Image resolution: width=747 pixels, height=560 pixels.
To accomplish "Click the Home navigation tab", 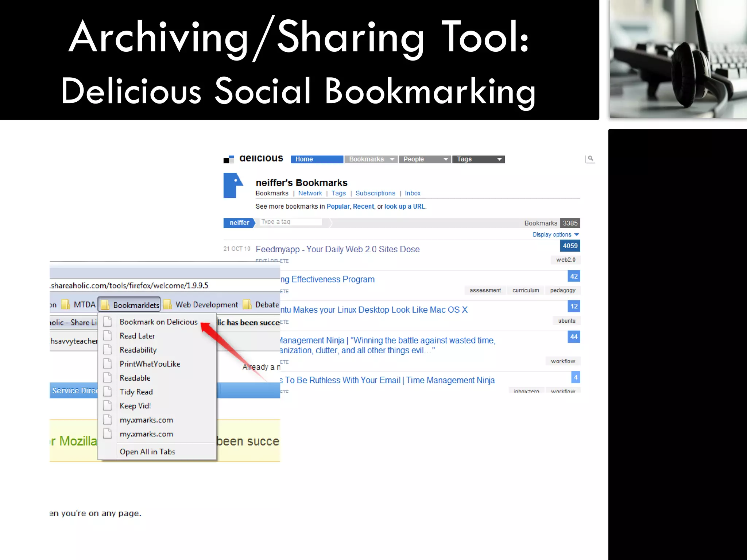I will click(317, 159).
